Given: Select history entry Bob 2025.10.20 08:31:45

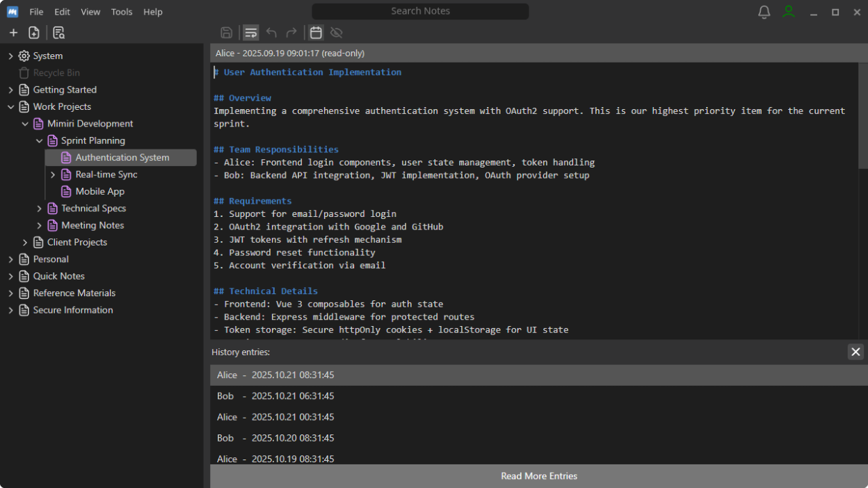Looking at the screenshot, I should [x=539, y=438].
